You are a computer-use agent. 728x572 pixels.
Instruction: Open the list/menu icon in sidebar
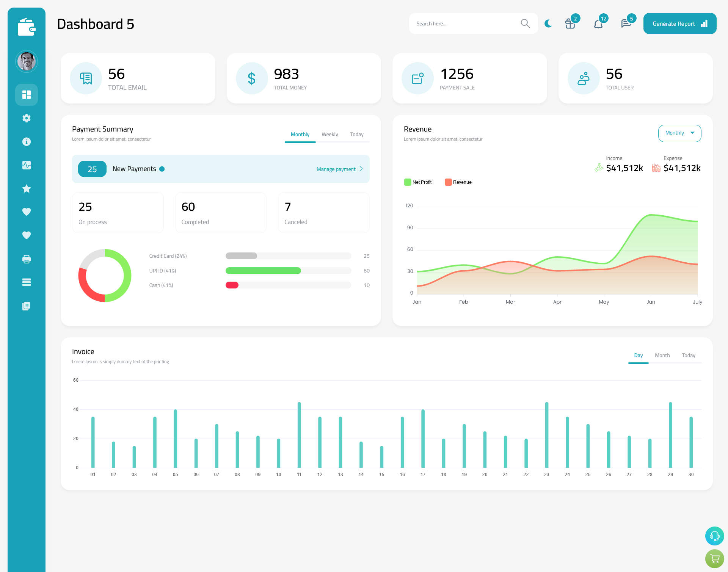pyautogui.click(x=27, y=282)
